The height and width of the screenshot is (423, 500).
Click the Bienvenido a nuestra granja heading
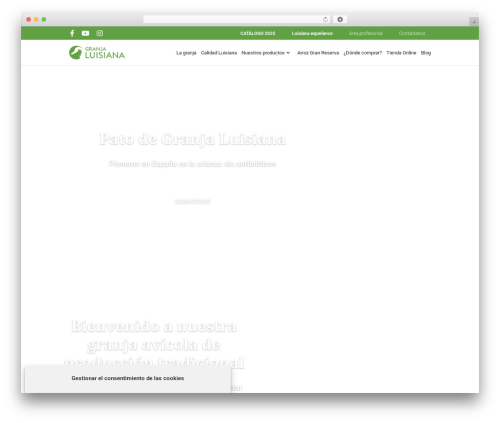coord(154,345)
